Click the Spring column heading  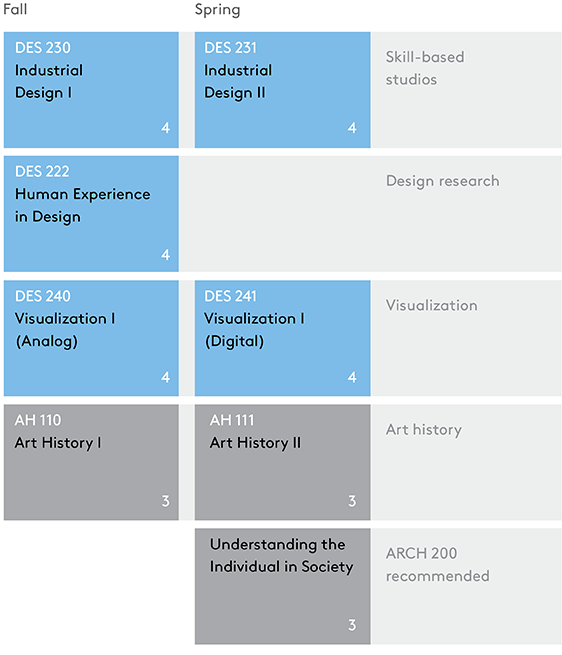click(218, 10)
